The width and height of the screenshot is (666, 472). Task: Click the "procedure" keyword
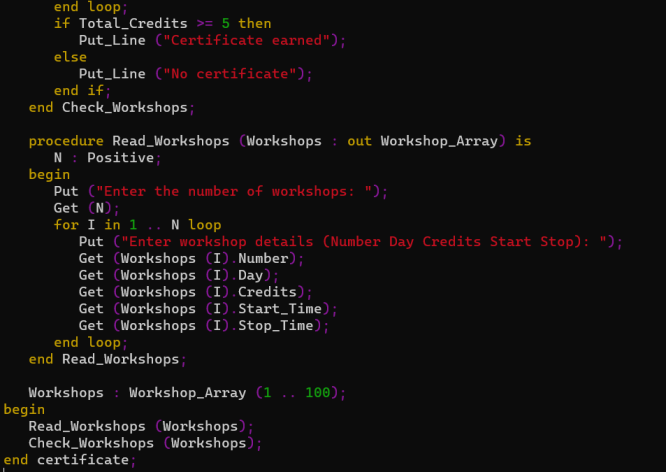pos(66,141)
